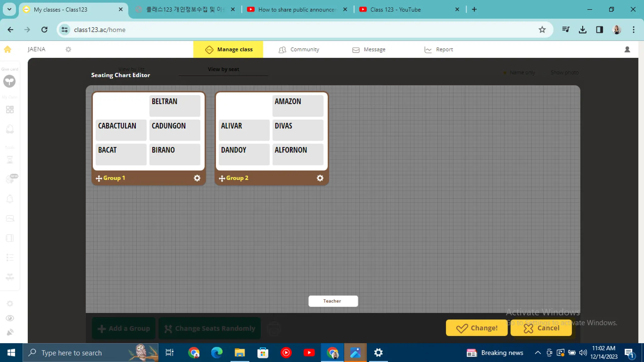644x362 pixels.
Task: Open Group 1 gear settings
Action: pyautogui.click(x=197, y=178)
